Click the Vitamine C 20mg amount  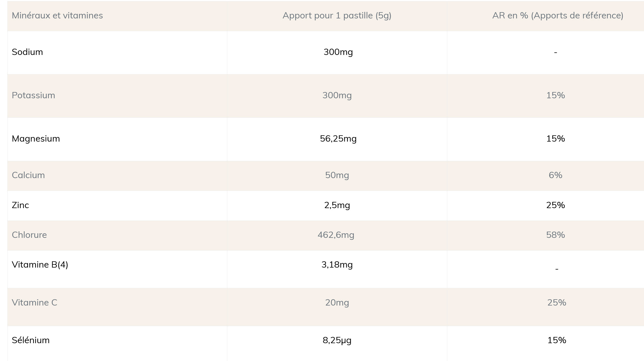tap(337, 303)
